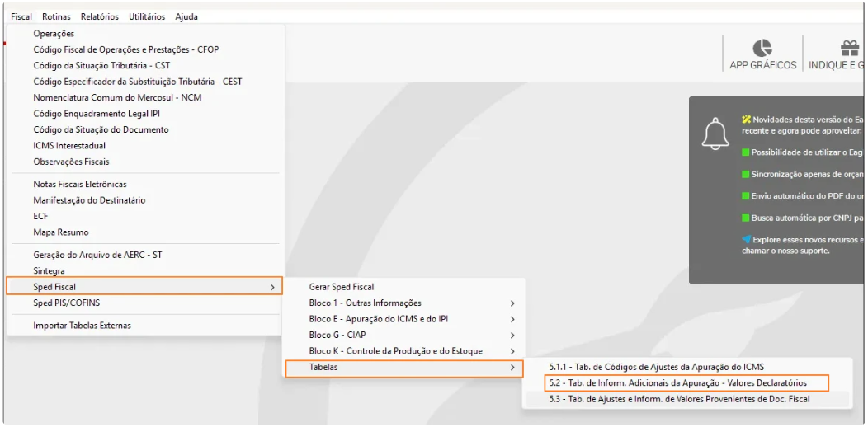Expand the Tabelas submenu arrow
Image resolution: width=868 pixels, height=427 pixels.
click(x=512, y=368)
